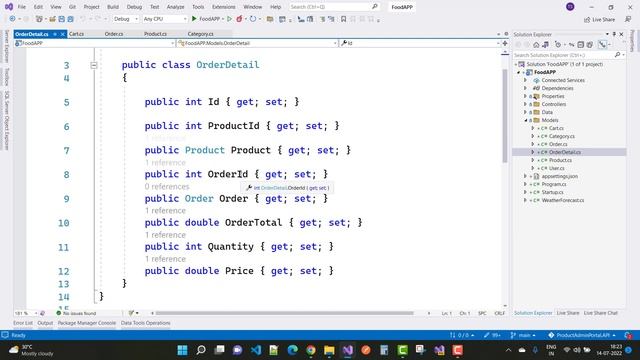Screen dimensions: 640x360
Task: Click the Live Share button in title bar
Action: pyautogui.click(x=599, y=20)
